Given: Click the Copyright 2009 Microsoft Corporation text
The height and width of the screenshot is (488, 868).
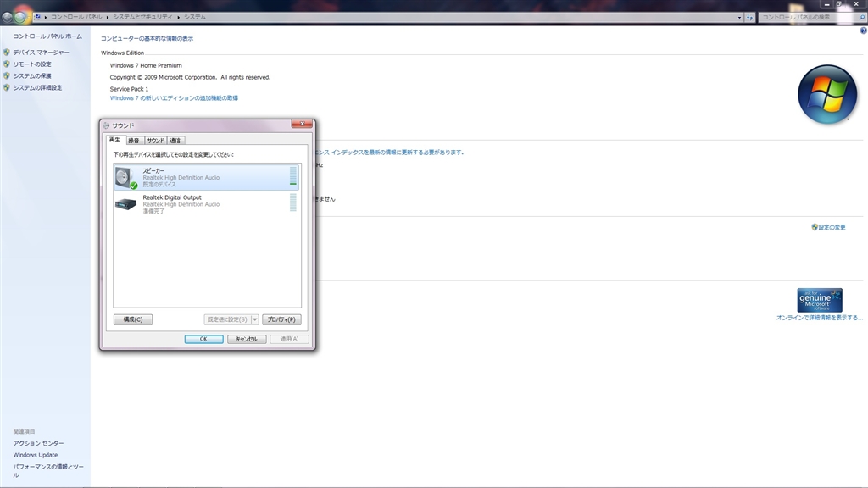Looking at the screenshot, I should 190,77.
